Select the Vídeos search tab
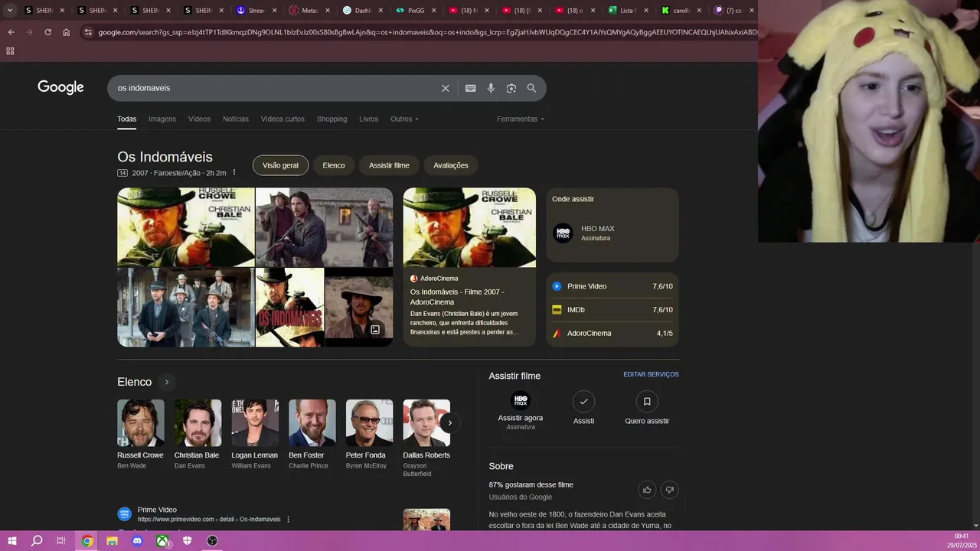This screenshot has height=551, width=980. [199, 119]
